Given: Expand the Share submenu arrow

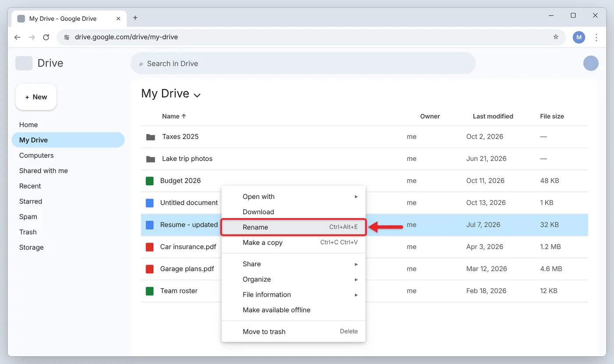Looking at the screenshot, I should click(x=356, y=264).
